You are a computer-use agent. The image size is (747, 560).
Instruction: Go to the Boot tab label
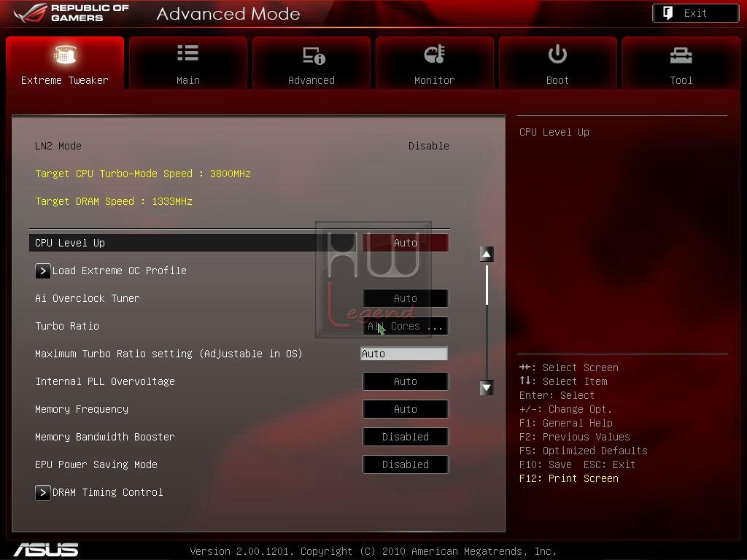coord(557,80)
